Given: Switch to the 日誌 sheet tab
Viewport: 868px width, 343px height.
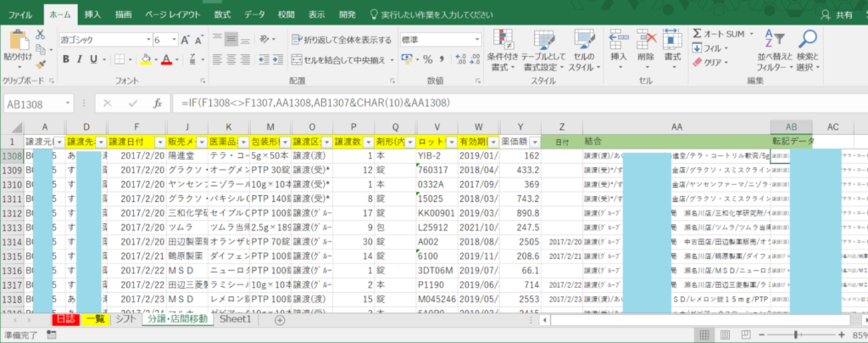Looking at the screenshot, I should tap(66, 320).
